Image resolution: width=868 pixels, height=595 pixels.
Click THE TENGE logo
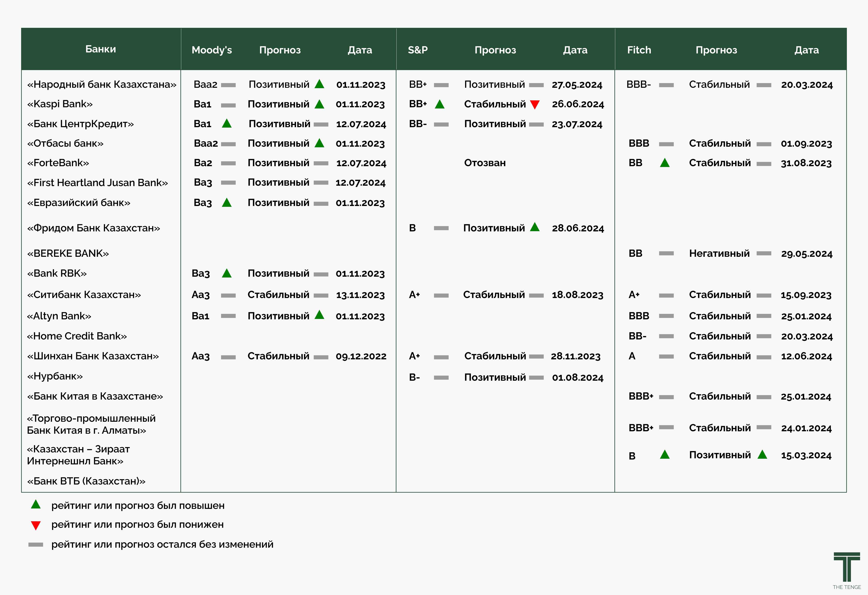point(847,571)
